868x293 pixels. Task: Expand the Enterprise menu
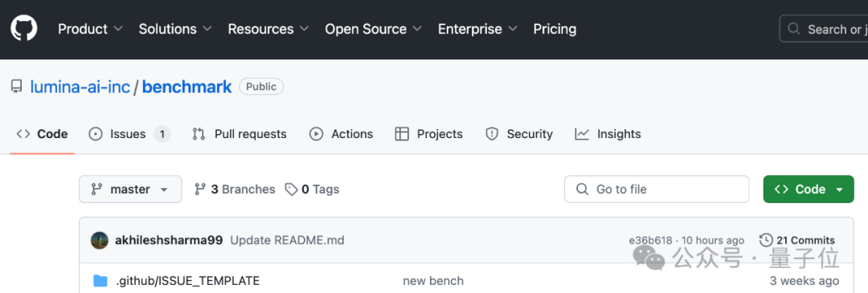[x=477, y=29]
